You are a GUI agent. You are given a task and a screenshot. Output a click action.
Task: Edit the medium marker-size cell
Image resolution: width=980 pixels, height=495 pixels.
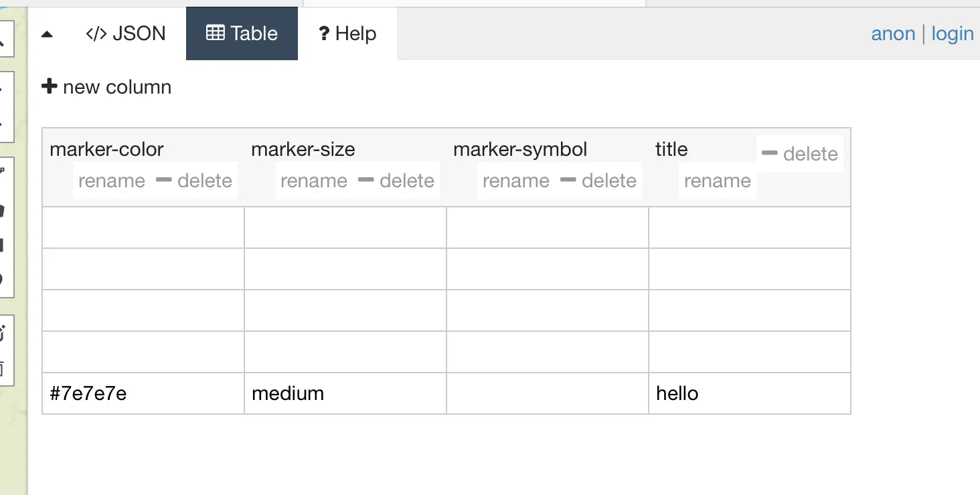coord(345,393)
